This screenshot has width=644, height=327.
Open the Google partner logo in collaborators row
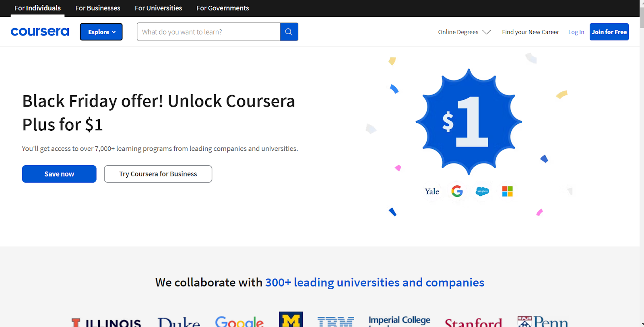point(239,321)
